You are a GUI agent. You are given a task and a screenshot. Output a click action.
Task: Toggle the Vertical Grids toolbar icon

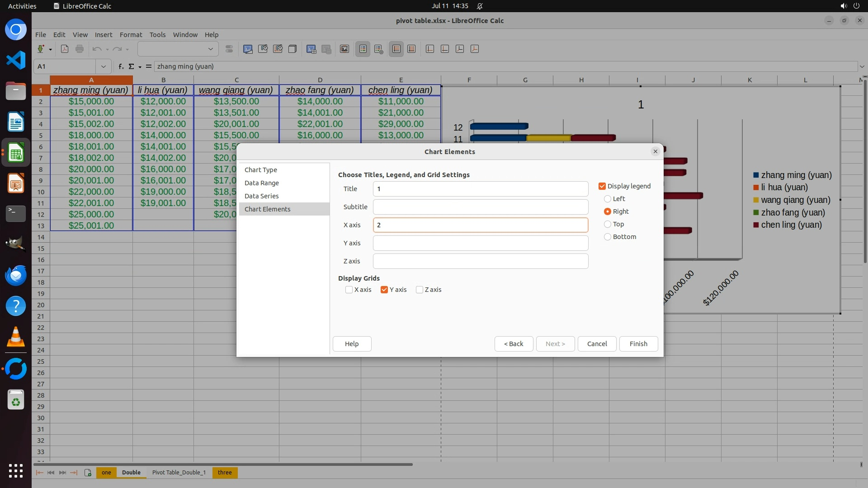(411, 49)
